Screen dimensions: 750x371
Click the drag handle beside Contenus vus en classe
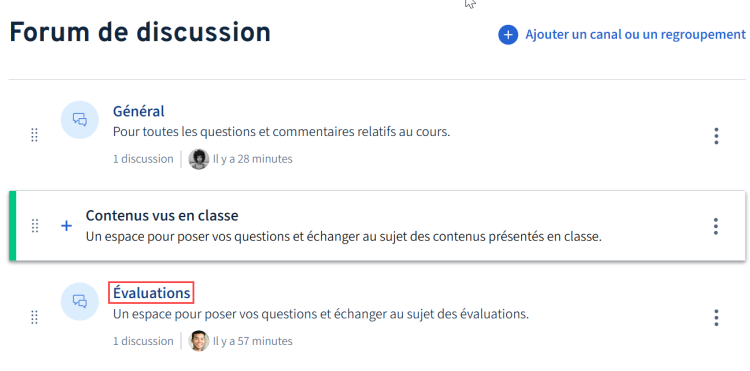pos(34,226)
